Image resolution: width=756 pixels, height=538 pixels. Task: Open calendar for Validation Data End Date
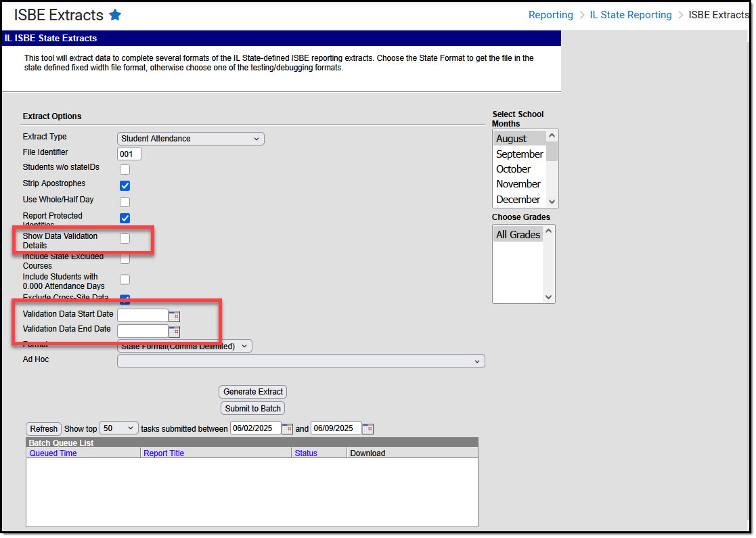pyautogui.click(x=175, y=332)
